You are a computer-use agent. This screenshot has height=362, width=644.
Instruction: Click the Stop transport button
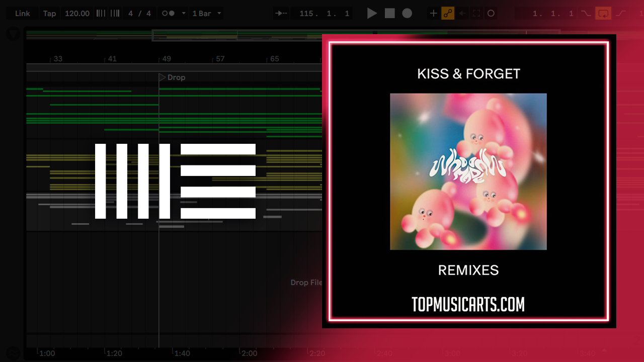coord(390,14)
